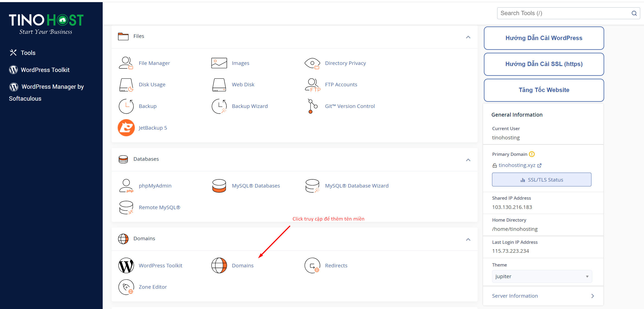Collapse the Files section
This screenshot has width=644, height=309.
pos(468,37)
